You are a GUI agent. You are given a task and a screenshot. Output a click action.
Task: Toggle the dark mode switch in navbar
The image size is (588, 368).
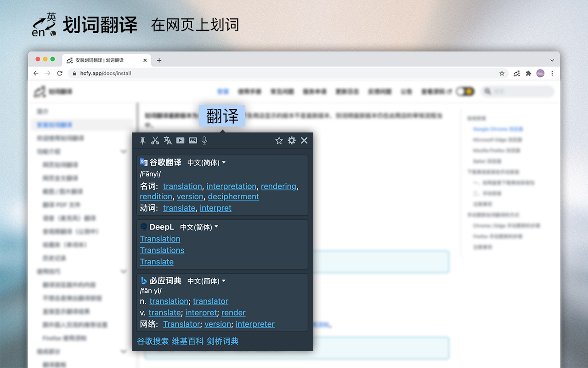coord(465,91)
